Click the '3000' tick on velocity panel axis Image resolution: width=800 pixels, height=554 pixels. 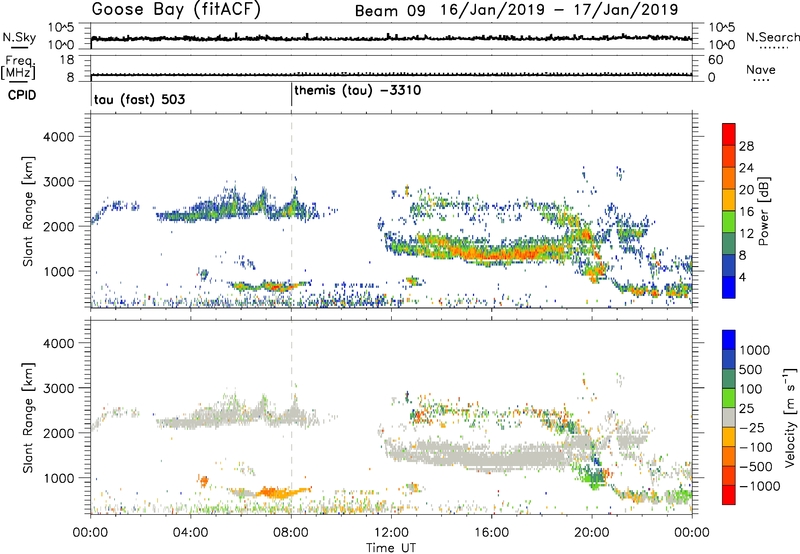click(59, 388)
